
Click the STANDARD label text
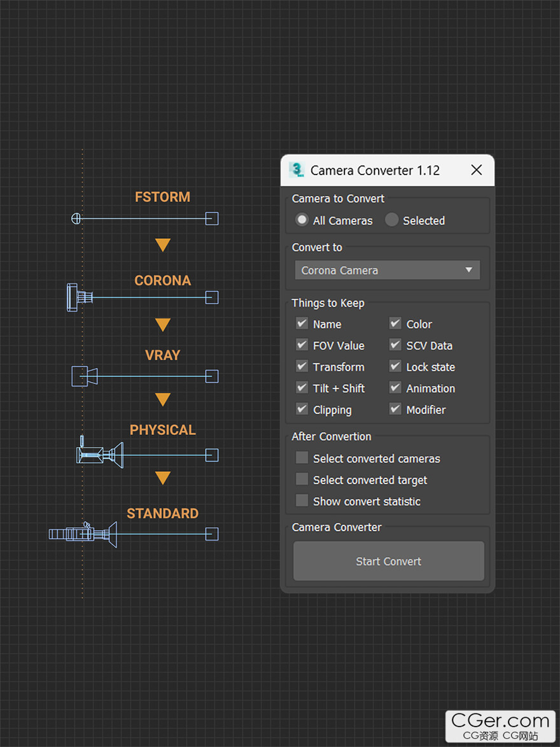[162, 513]
